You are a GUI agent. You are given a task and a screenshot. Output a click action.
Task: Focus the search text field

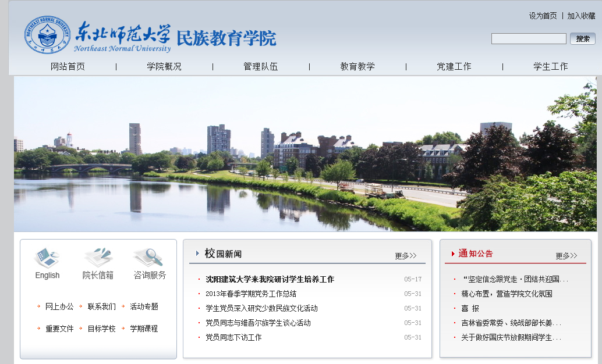pos(528,39)
